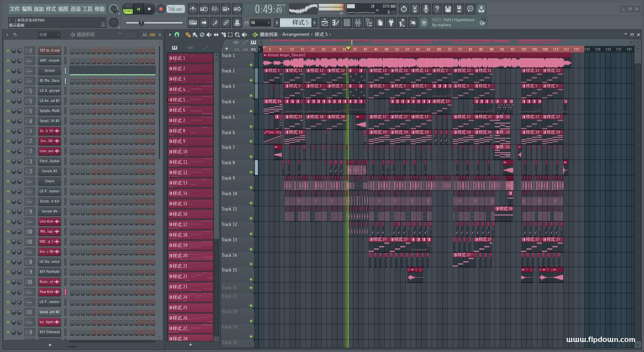Open the 视图 menu
The image size is (644, 352).
click(x=63, y=9)
